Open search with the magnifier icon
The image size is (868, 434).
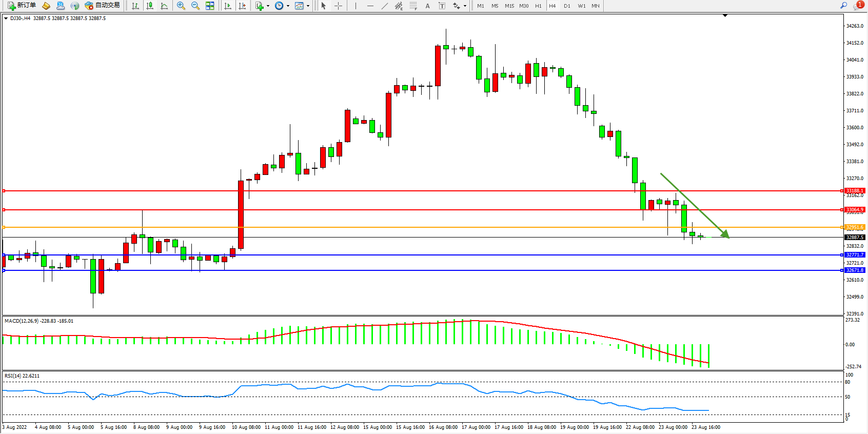tap(843, 6)
